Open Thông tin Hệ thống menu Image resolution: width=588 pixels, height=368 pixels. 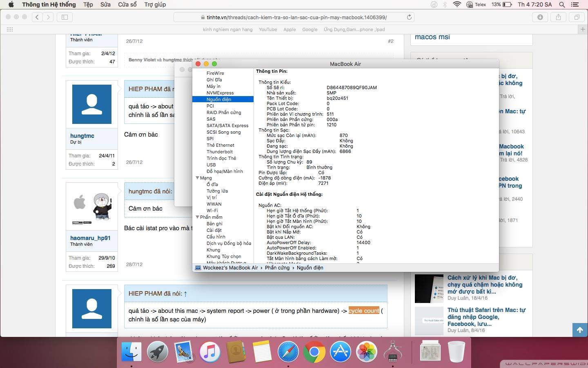49,4
